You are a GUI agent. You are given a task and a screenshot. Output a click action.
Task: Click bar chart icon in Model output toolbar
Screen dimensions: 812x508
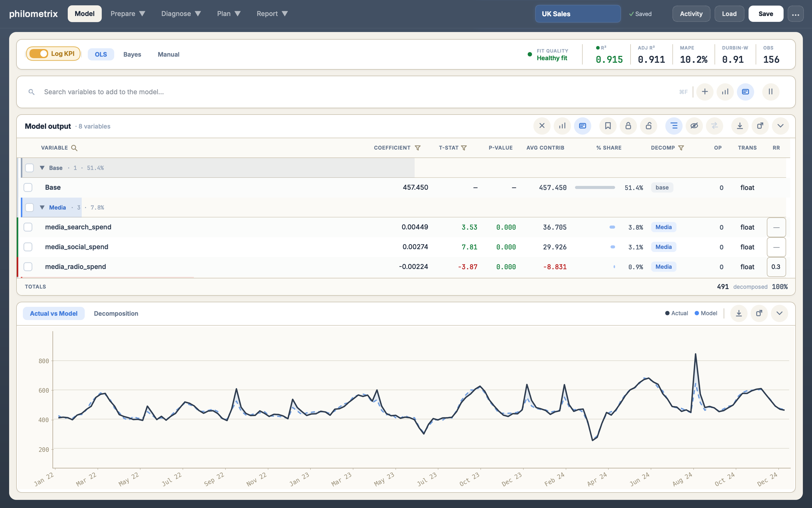(x=562, y=126)
